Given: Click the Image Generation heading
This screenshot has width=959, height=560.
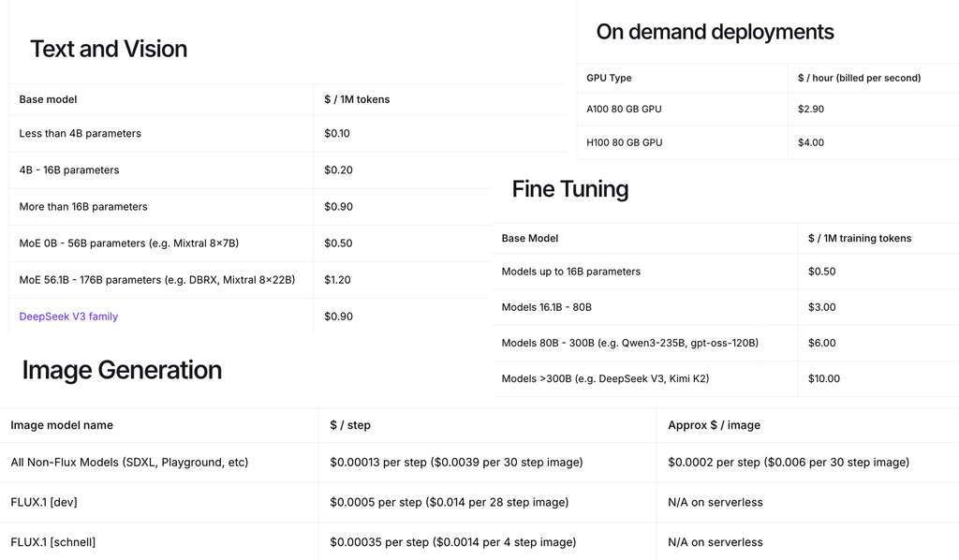Looking at the screenshot, I should 122,370.
